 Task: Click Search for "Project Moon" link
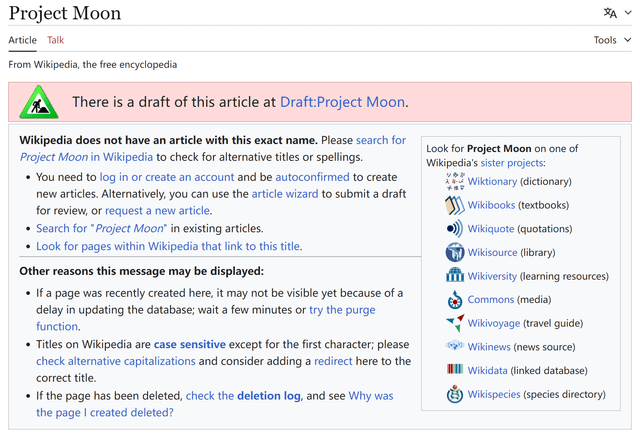point(102,228)
